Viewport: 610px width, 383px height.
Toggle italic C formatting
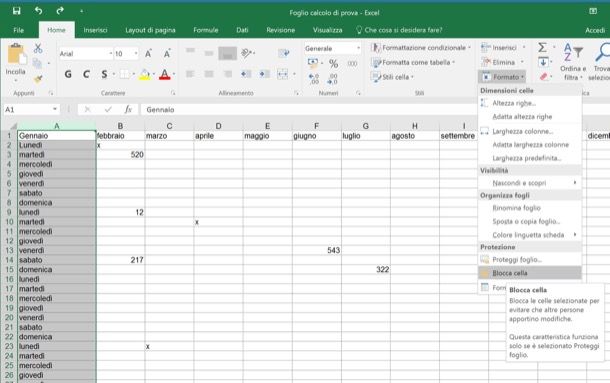pyautogui.click(x=86, y=74)
